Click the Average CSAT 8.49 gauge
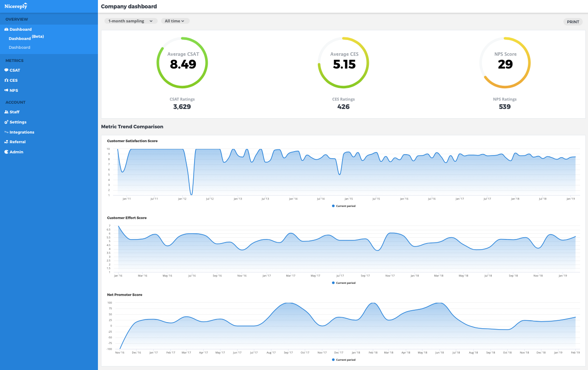Screen dimensions: 588x370 pyautogui.click(x=182, y=63)
